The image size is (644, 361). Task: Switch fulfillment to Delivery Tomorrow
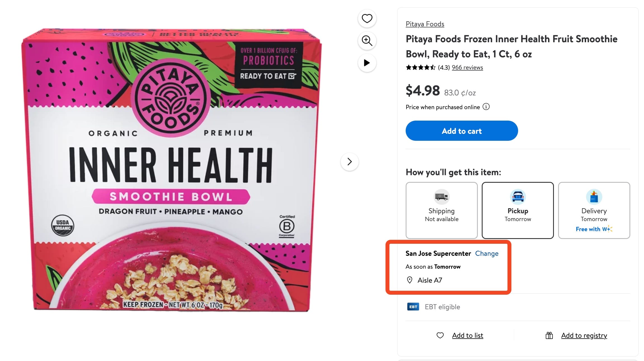pos(594,210)
